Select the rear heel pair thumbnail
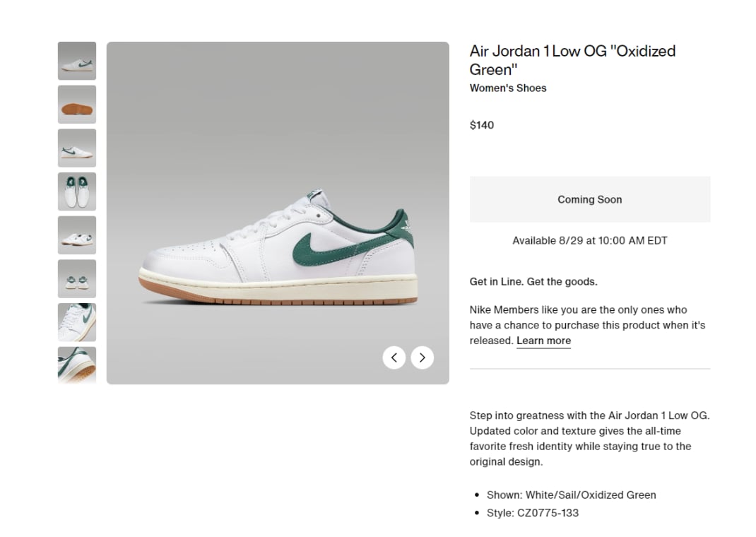Image resolution: width=756 pixels, height=537 pixels. [x=77, y=278]
